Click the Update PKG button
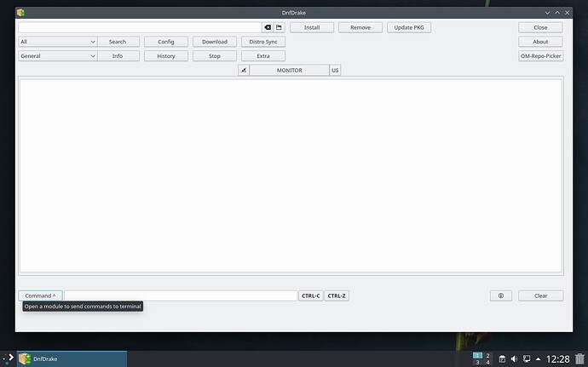The image size is (588, 367). tap(409, 27)
